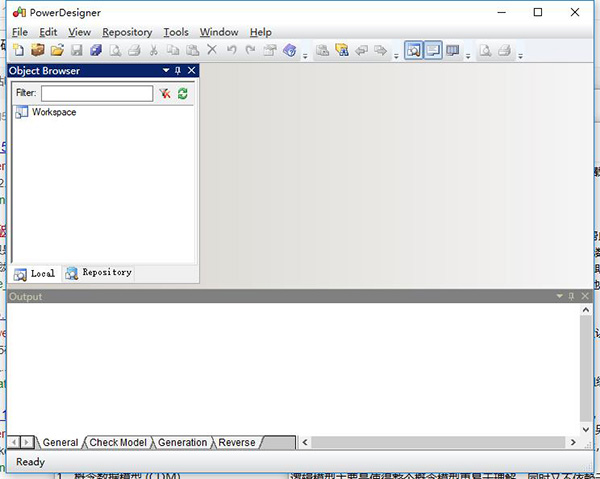
Task: Click the Save floppy disk icon
Action: click(x=77, y=50)
